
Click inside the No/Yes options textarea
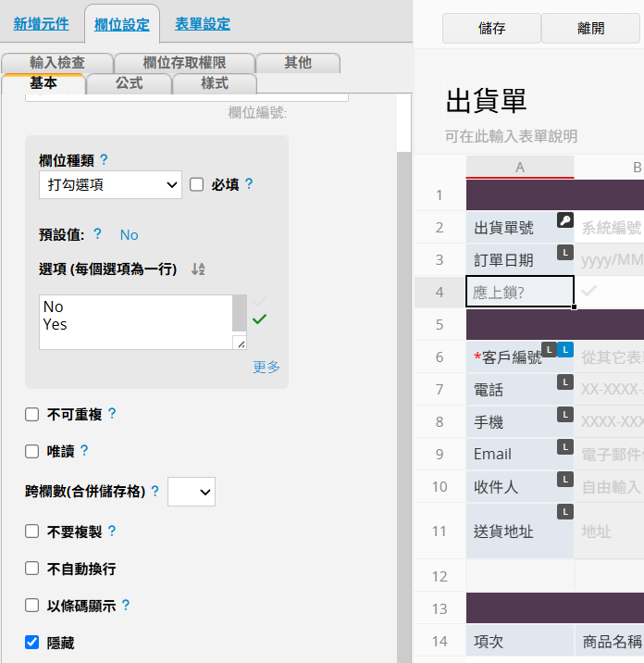[136, 322]
